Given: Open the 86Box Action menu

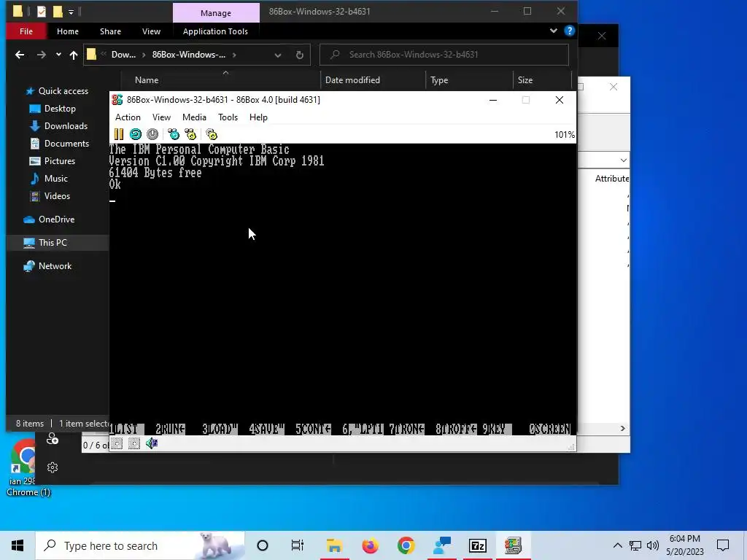Looking at the screenshot, I should tap(128, 117).
